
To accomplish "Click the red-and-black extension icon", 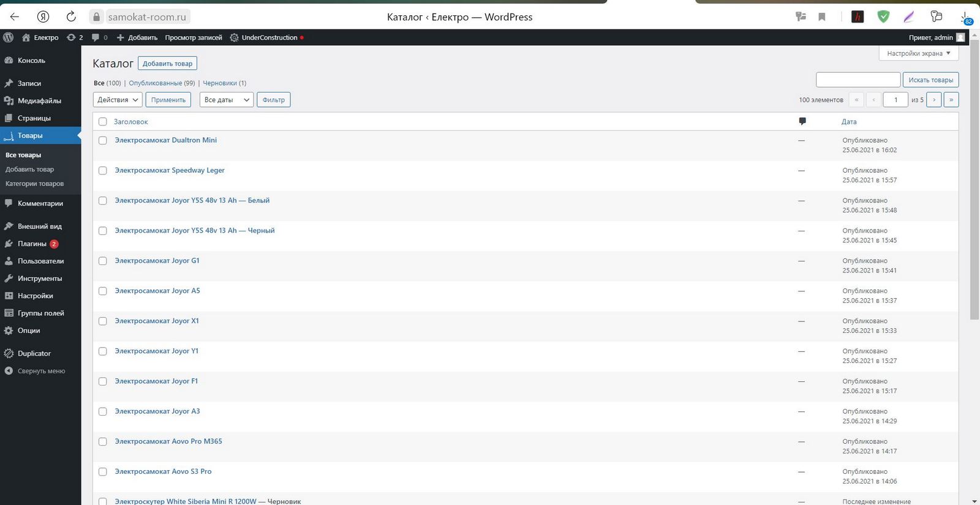I will coord(858,17).
